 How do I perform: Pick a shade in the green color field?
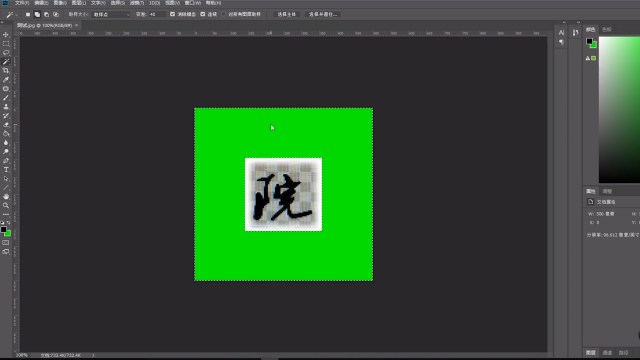(x=619, y=110)
